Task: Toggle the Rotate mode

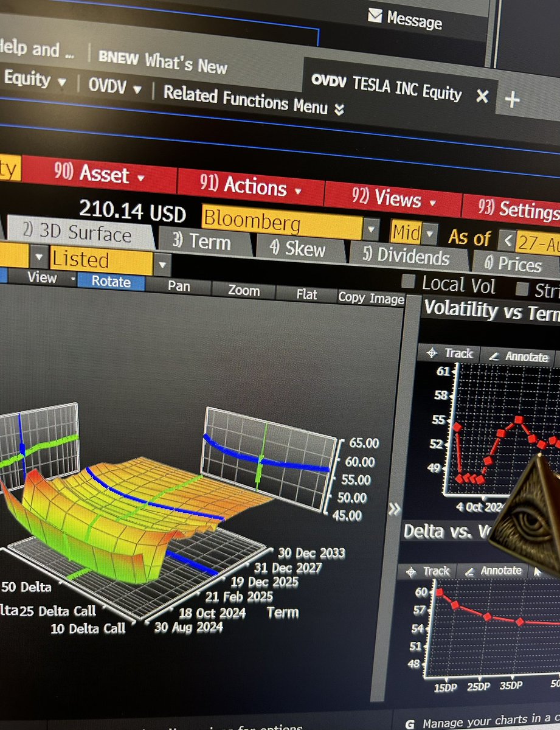Action: tap(111, 282)
